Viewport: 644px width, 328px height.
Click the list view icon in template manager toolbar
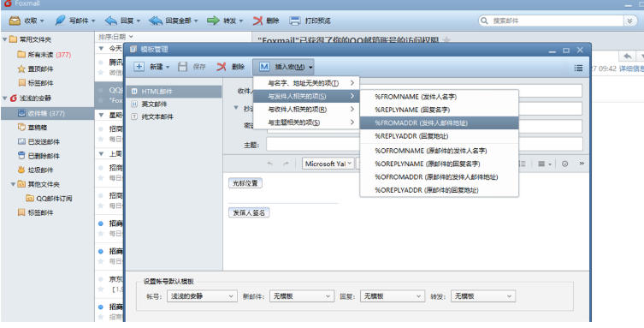click(x=578, y=68)
